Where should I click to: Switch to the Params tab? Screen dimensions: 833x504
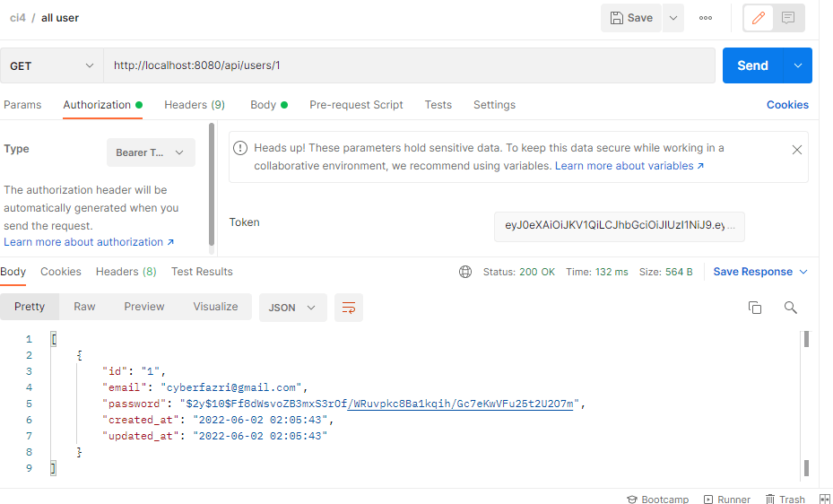(22, 105)
